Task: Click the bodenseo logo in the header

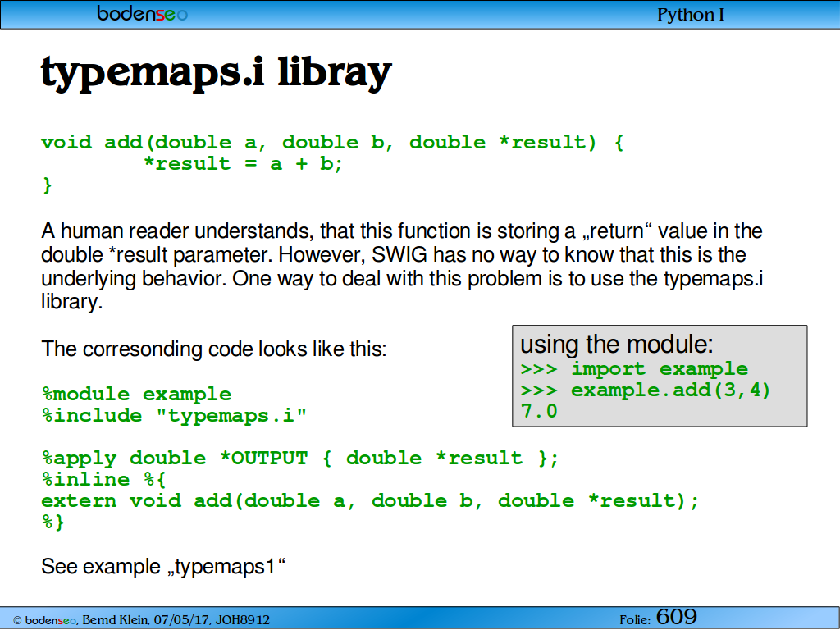Action: pyautogui.click(x=143, y=13)
